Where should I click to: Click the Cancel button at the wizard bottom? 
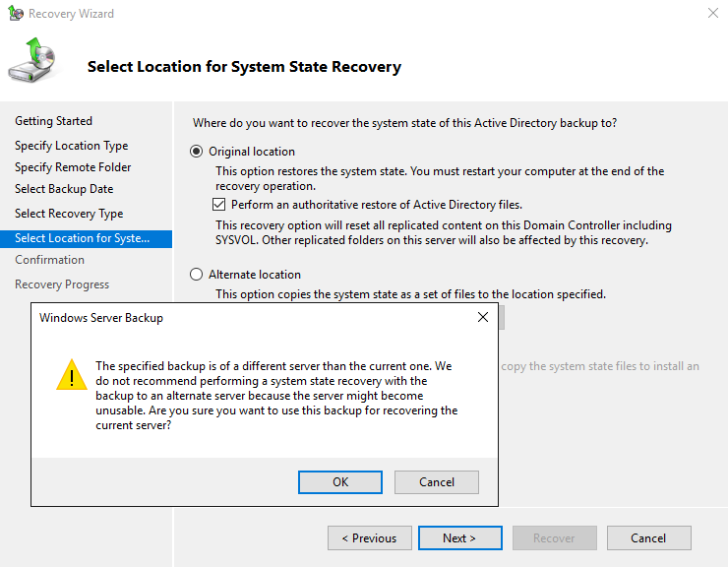pos(648,538)
